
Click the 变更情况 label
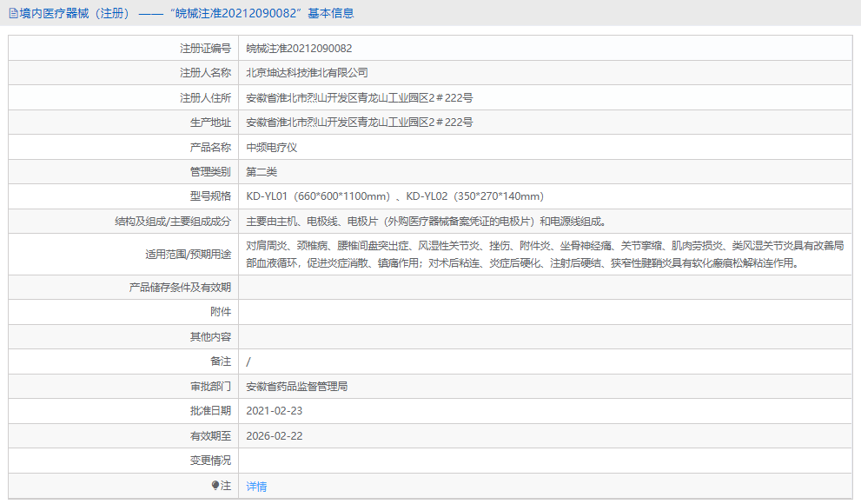click(211, 460)
